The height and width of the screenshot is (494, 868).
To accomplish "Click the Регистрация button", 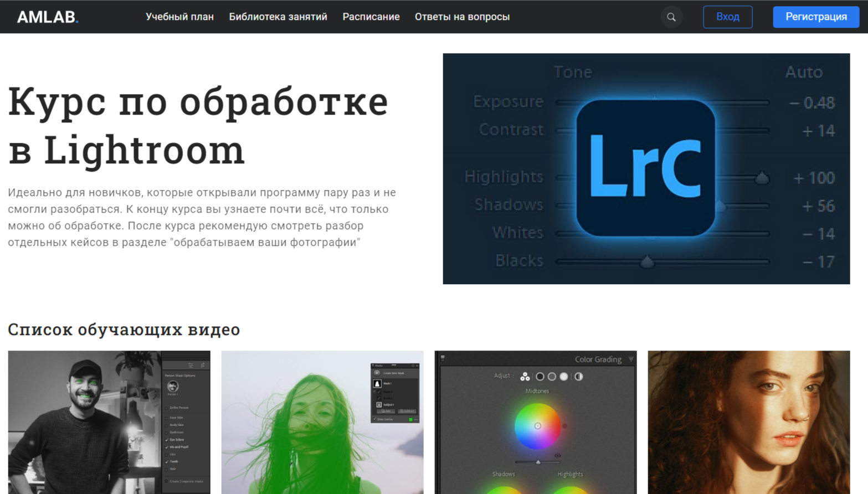I will (x=816, y=17).
